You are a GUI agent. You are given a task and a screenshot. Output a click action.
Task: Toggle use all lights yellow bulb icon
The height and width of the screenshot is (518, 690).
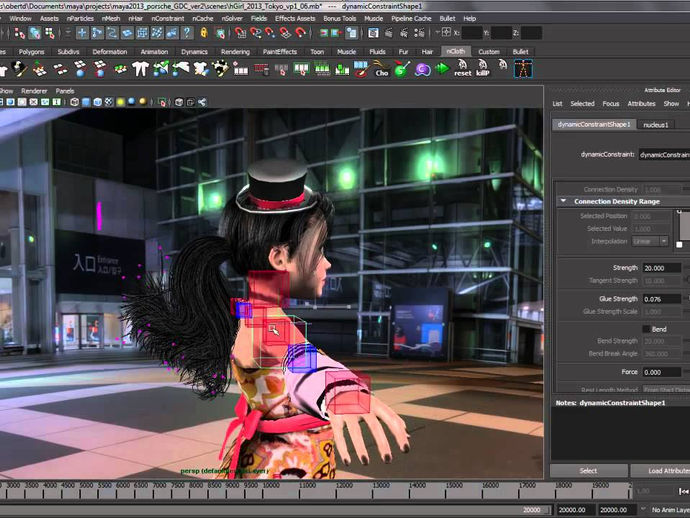coord(120,102)
